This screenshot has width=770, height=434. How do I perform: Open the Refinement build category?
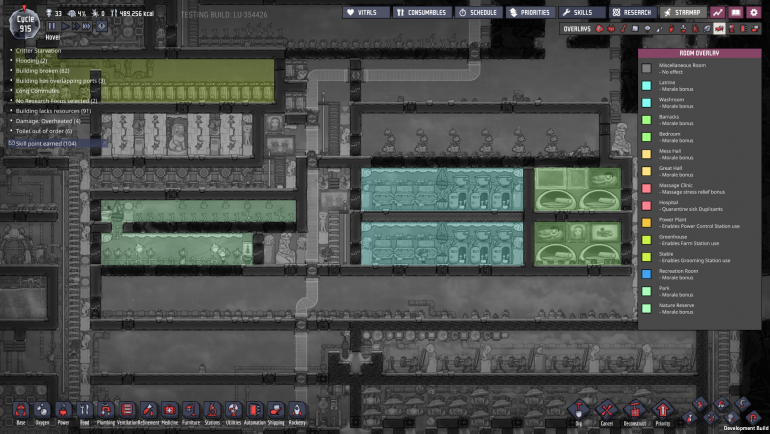coord(148,410)
